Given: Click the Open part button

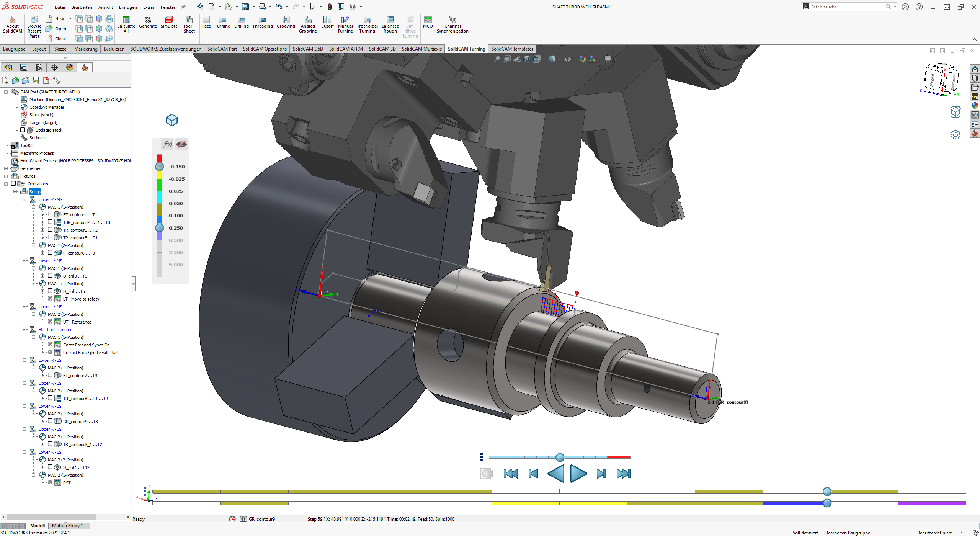Looking at the screenshot, I should pyautogui.click(x=56, y=29).
